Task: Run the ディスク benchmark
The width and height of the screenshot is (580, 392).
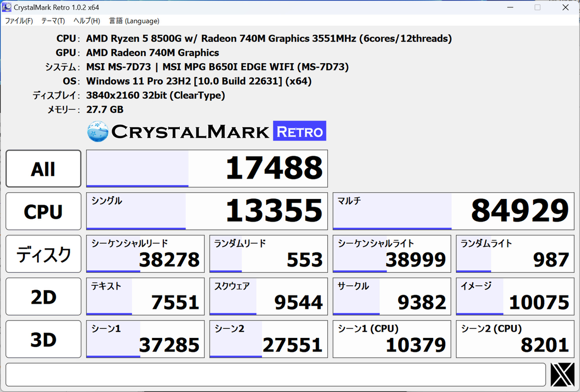Action: [43, 253]
